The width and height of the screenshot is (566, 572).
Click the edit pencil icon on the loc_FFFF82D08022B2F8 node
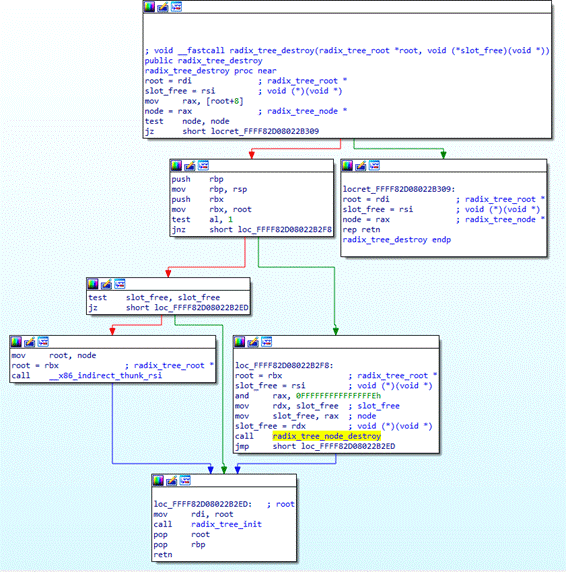tap(253, 342)
